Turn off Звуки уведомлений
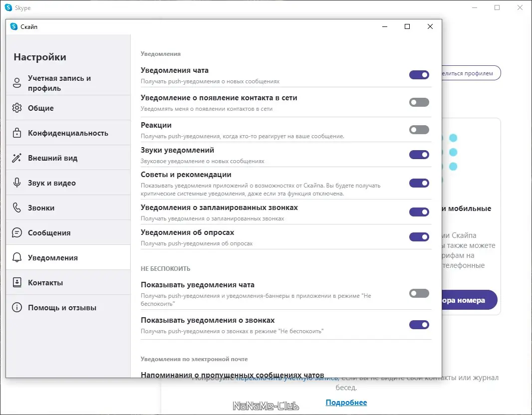The image size is (532, 415). point(419,154)
